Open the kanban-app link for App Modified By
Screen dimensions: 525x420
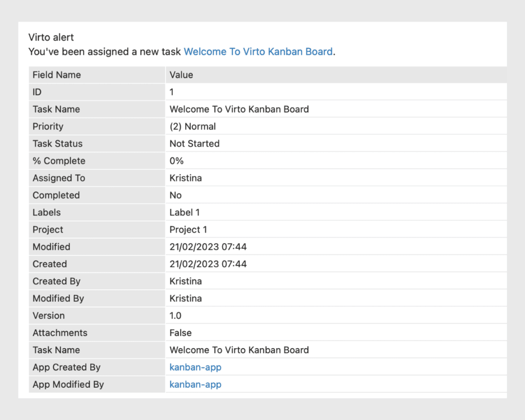(x=195, y=384)
